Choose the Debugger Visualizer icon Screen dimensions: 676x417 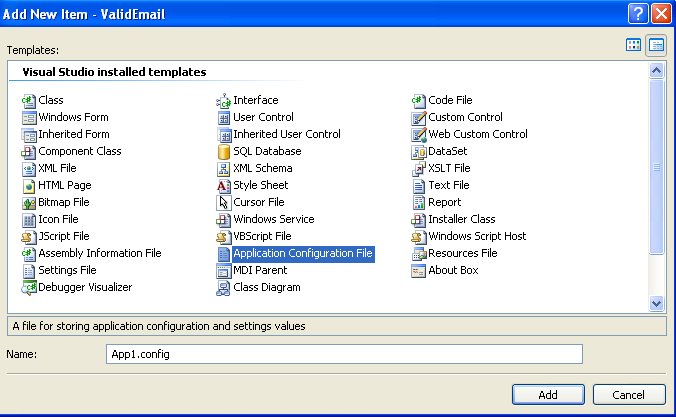pos(29,287)
